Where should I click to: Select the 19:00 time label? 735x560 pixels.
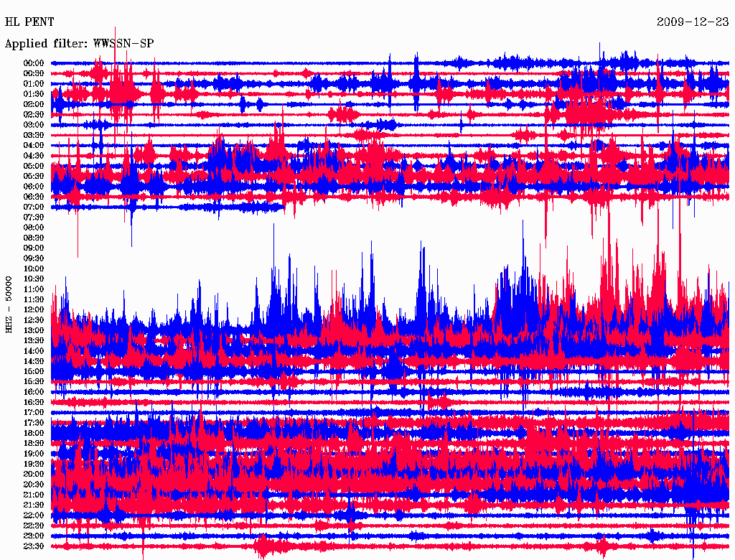(34, 453)
